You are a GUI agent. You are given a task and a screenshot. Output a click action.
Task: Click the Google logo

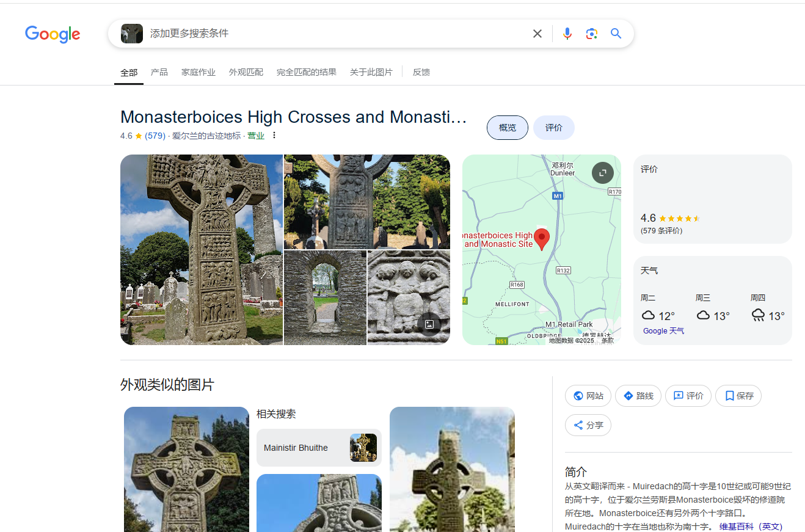point(53,34)
